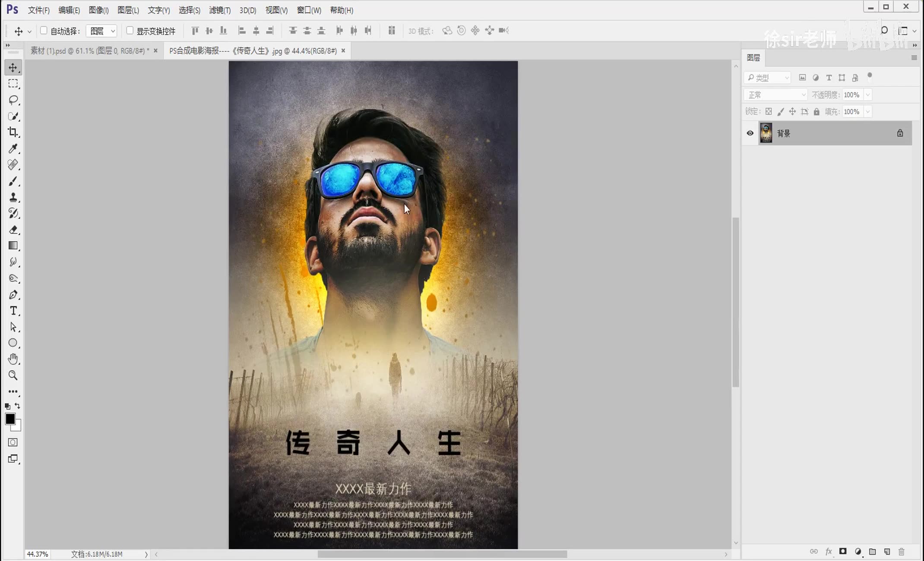Select the Move tool

(13, 67)
